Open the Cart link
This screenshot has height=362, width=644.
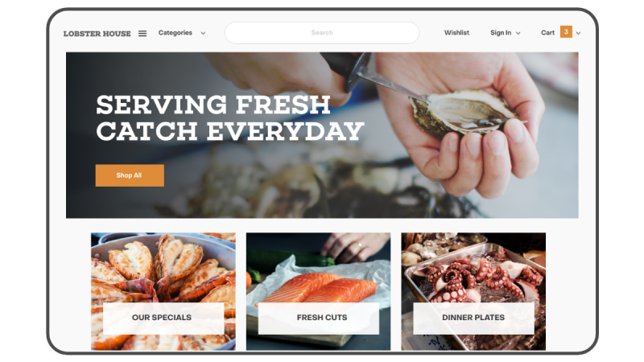[x=547, y=33]
